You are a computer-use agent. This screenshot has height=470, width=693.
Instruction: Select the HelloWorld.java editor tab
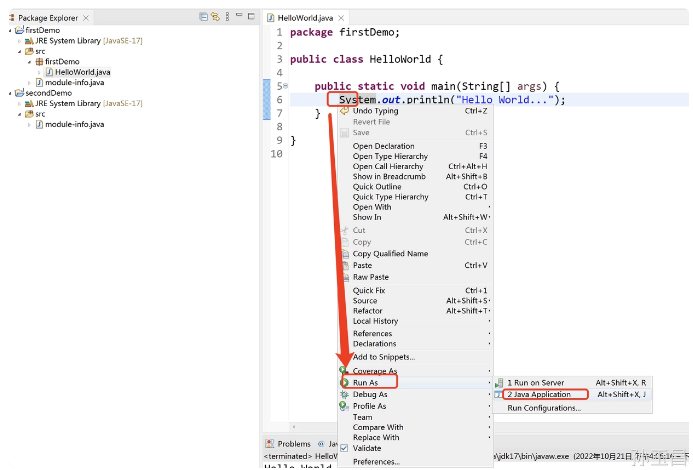[x=305, y=18]
